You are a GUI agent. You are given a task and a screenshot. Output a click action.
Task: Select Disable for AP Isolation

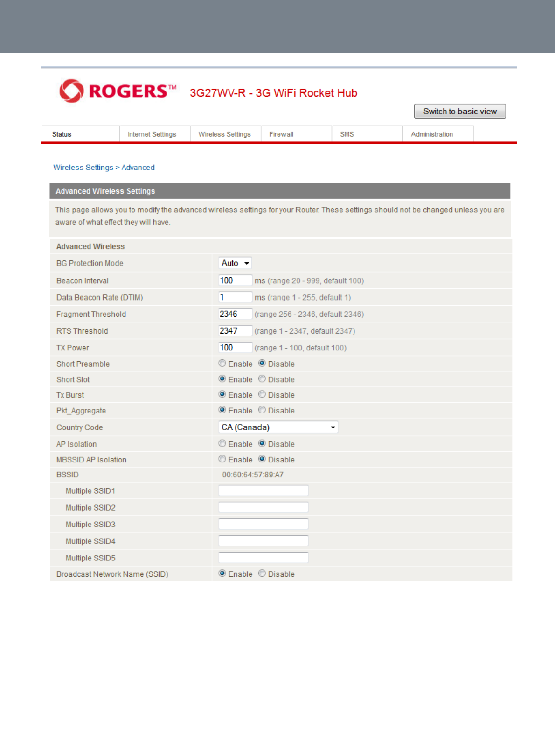coord(262,443)
